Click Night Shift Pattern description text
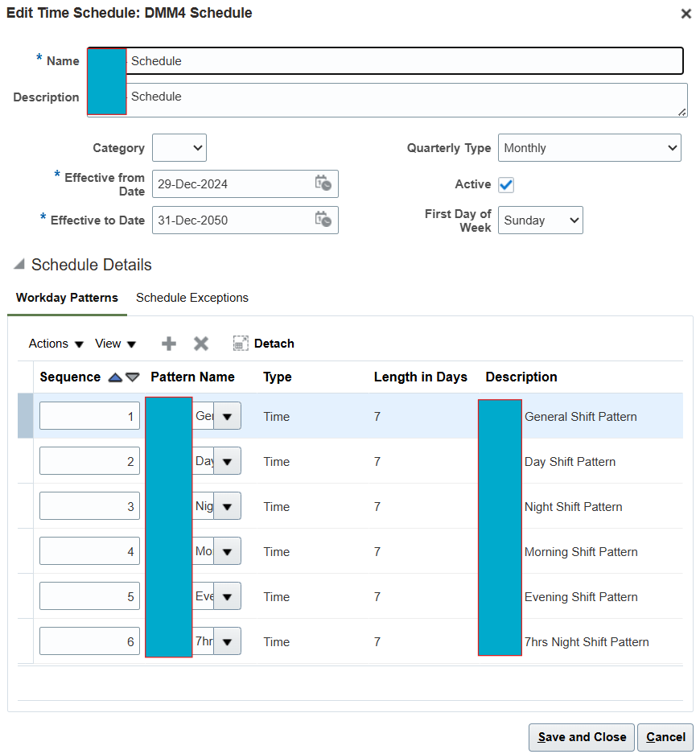The image size is (700, 754). [573, 507]
